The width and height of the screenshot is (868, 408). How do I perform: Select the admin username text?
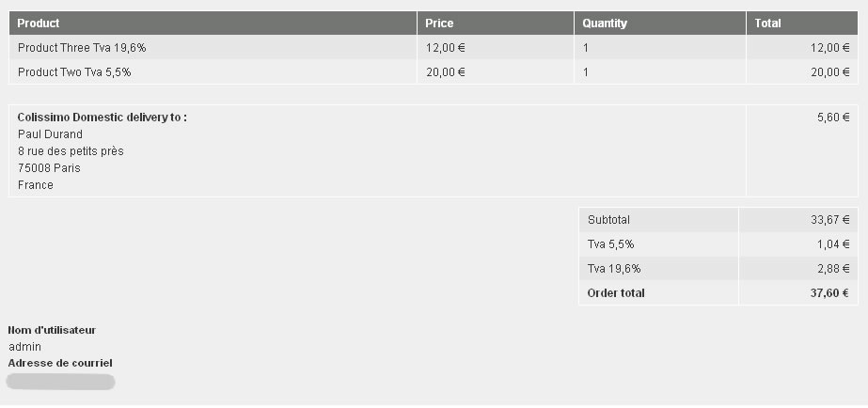point(25,347)
